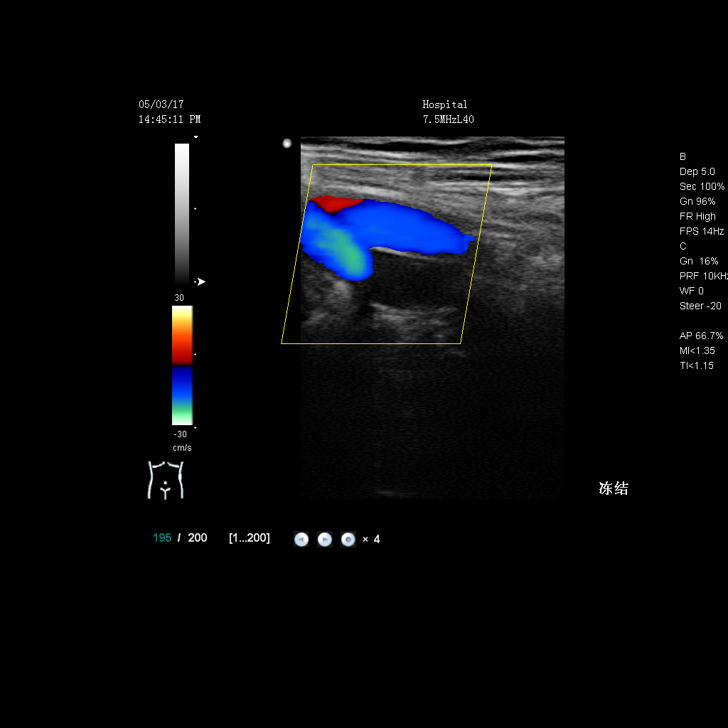This screenshot has height=728, width=728.
Task: Click the 7.5MHzL40 probe label
Action: (448, 119)
